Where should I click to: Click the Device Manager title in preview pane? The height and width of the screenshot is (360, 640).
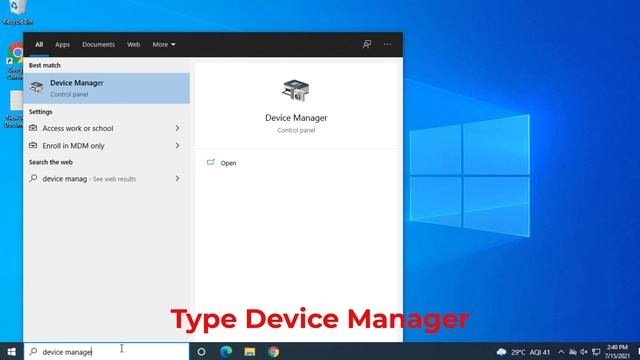[296, 118]
